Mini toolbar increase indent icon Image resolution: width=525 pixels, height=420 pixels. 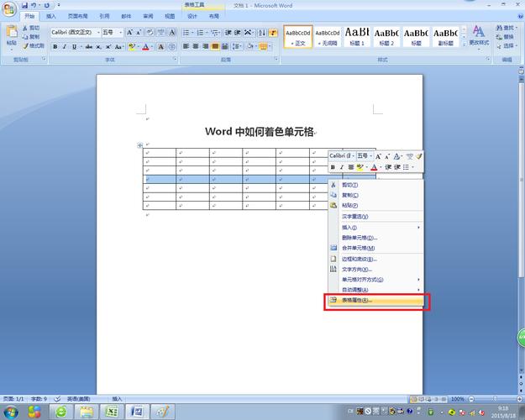pyautogui.click(x=397, y=167)
